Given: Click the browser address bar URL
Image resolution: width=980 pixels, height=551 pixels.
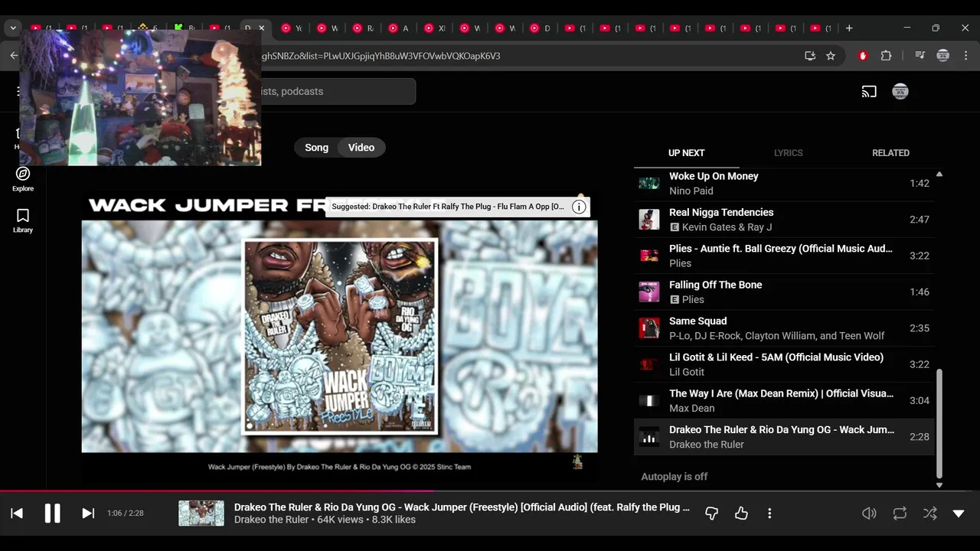Looking at the screenshot, I should point(381,56).
